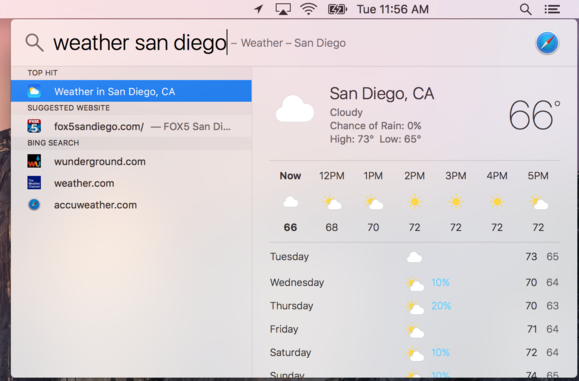Open weather.com search result

coord(131,183)
